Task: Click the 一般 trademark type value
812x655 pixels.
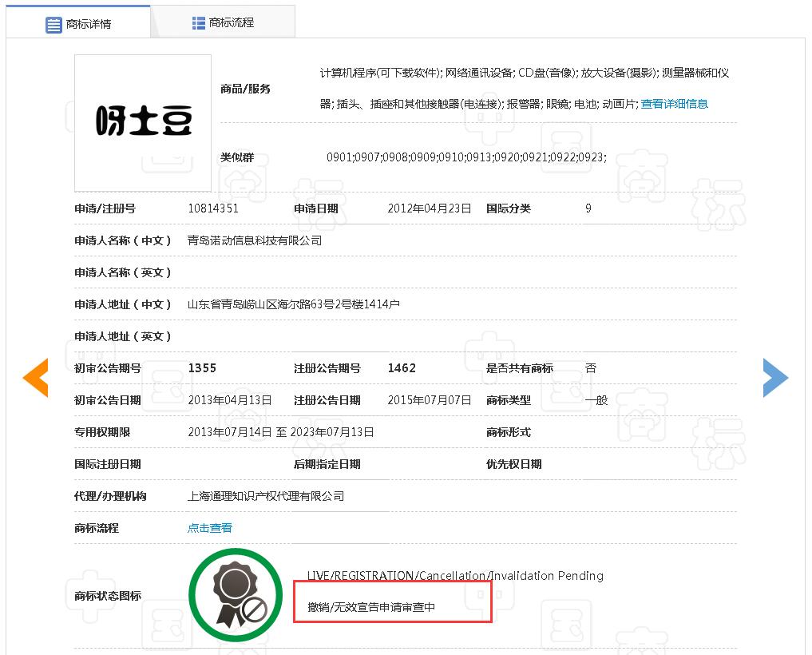Action: click(596, 400)
